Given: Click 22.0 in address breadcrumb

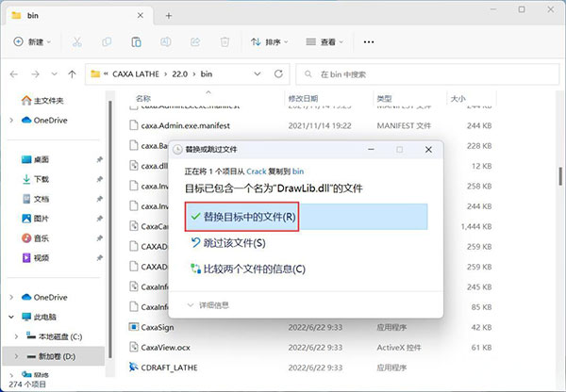Looking at the screenshot, I should pyautogui.click(x=180, y=73).
